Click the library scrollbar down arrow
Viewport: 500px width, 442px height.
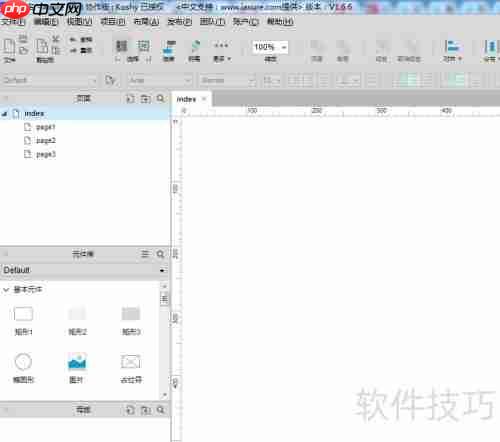[x=164, y=395]
